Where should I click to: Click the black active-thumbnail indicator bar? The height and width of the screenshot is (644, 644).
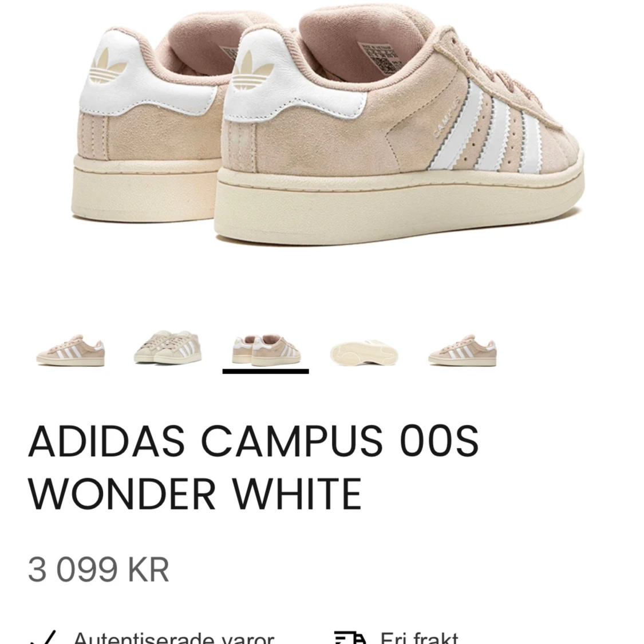click(266, 372)
